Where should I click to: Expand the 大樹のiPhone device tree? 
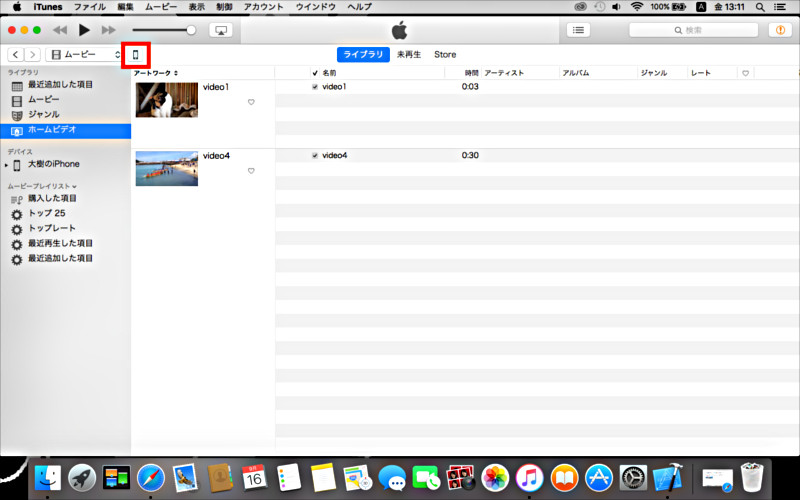6,165
